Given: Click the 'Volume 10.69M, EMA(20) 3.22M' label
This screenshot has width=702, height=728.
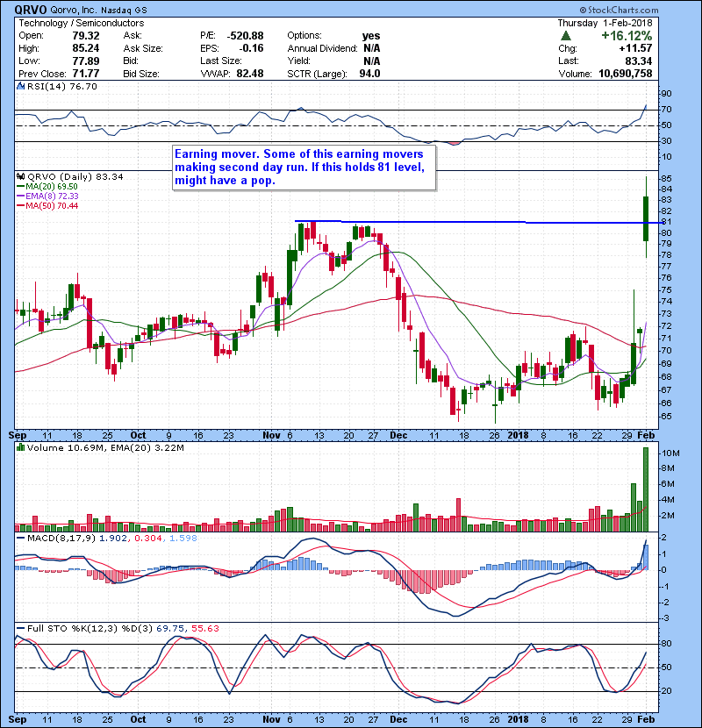Looking at the screenshot, I should click(105, 448).
